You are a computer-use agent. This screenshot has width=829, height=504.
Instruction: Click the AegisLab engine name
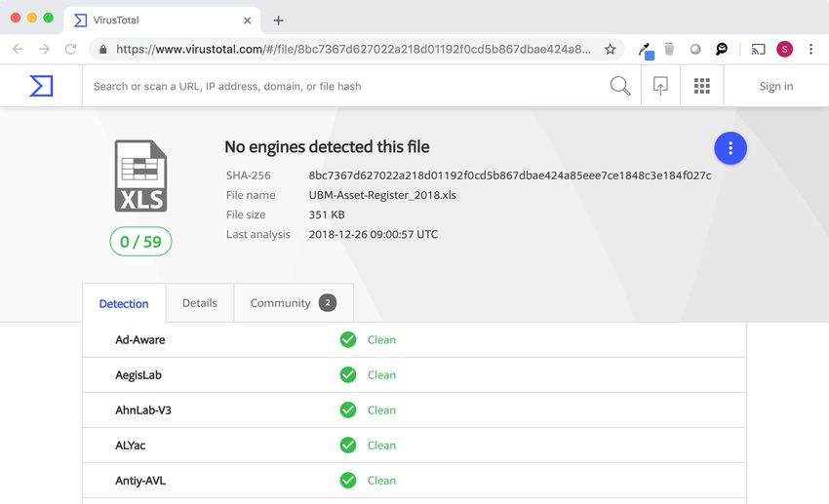pos(138,375)
